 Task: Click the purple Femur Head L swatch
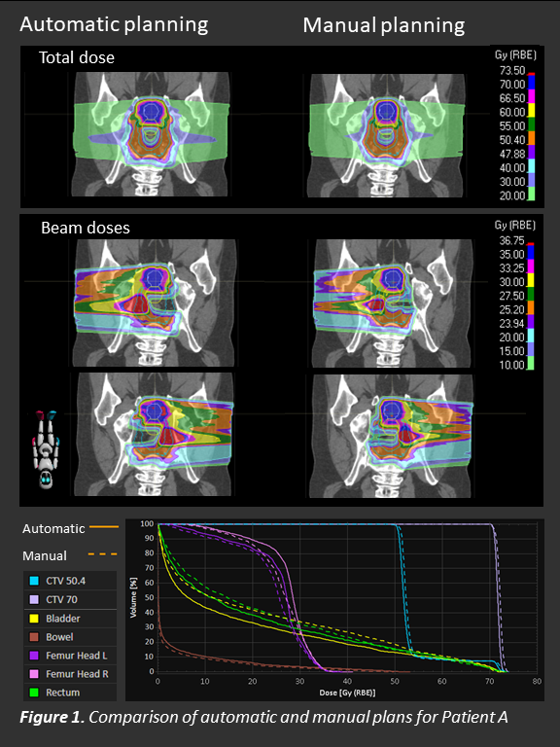coord(34,656)
